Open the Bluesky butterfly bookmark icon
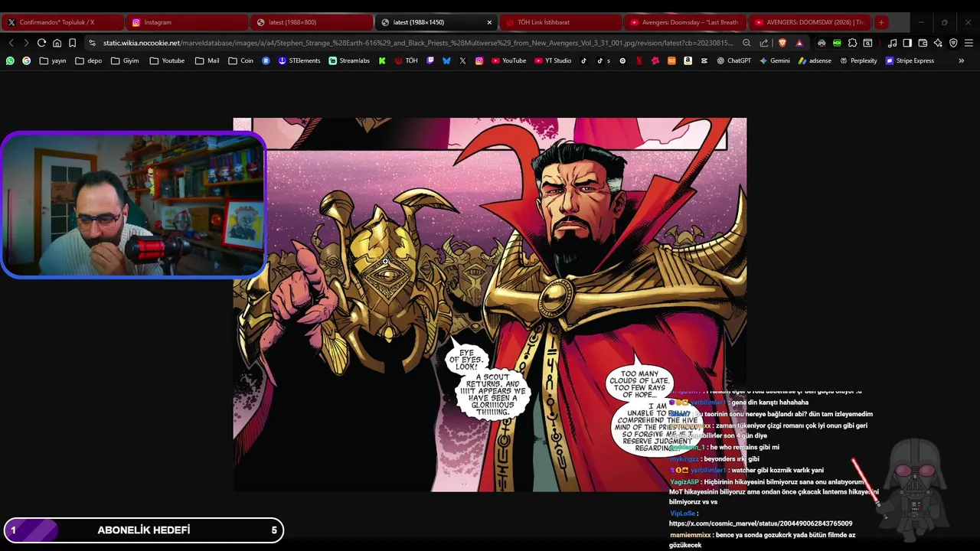The width and height of the screenshot is (980, 551). (x=446, y=60)
